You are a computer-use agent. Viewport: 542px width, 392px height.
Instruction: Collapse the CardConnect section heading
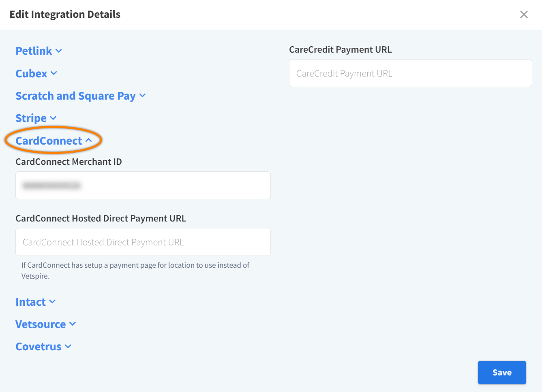[49, 141]
